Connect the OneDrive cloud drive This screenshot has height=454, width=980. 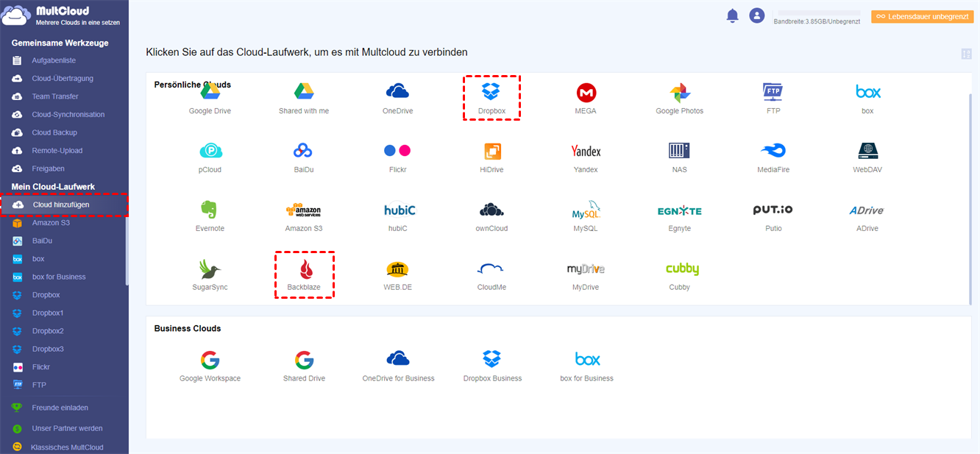pos(397,99)
